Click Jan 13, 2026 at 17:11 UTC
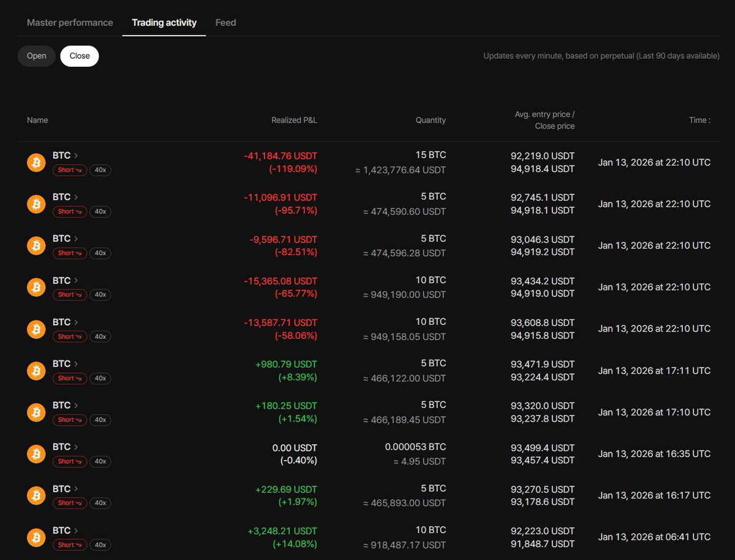 [655, 371]
